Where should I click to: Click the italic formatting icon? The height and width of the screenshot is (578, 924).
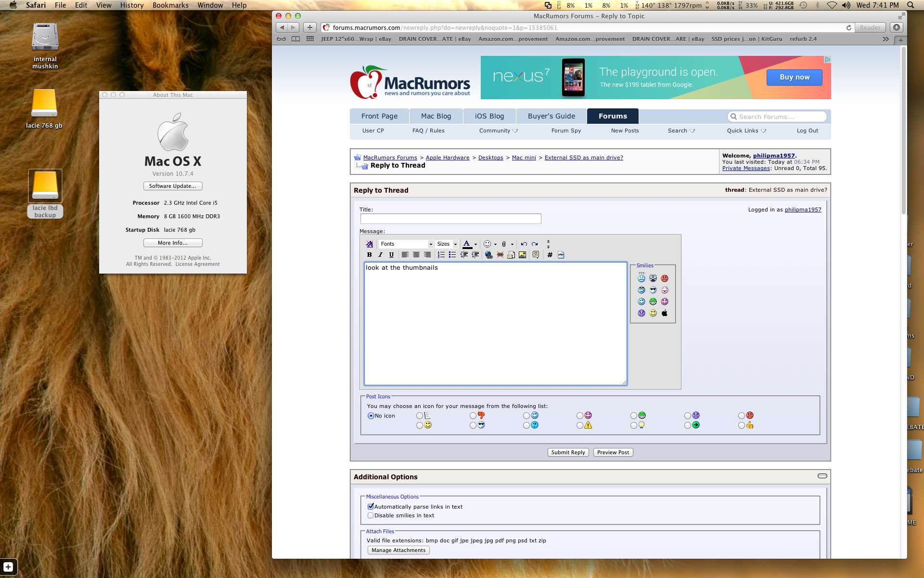pyautogui.click(x=380, y=255)
